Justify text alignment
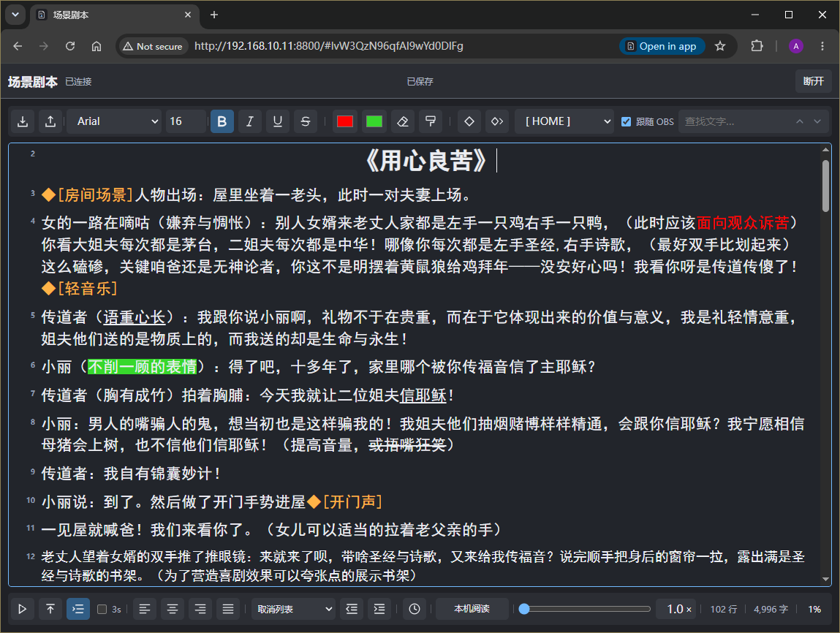 pos(228,609)
